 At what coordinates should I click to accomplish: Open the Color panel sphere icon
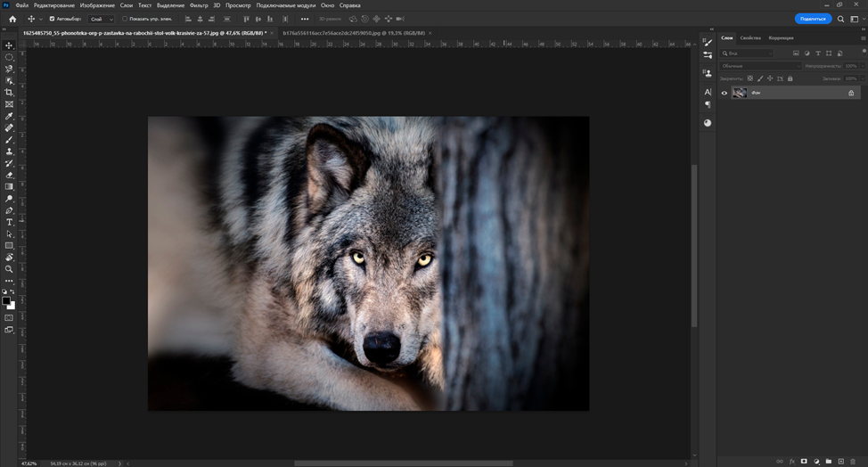(708, 123)
